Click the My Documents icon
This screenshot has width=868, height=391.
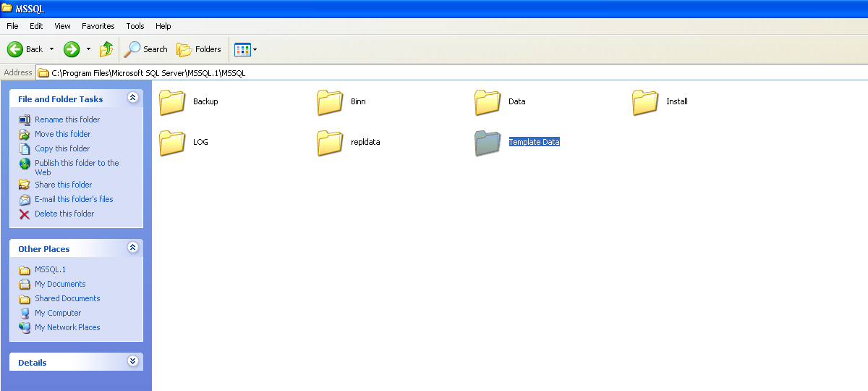pyautogui.click(x=25, y=284)
